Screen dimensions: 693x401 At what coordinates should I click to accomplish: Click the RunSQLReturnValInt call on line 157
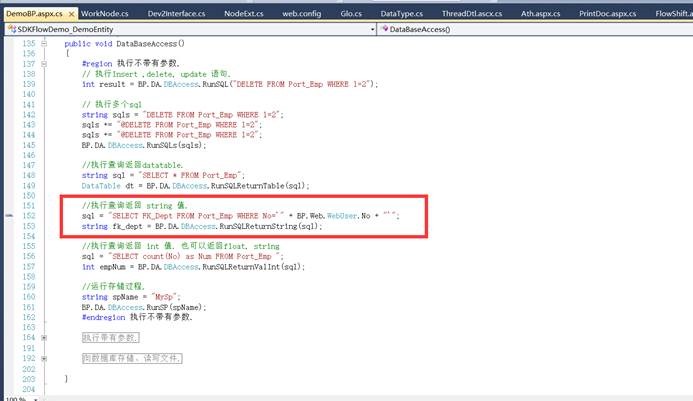coord(253,267)
